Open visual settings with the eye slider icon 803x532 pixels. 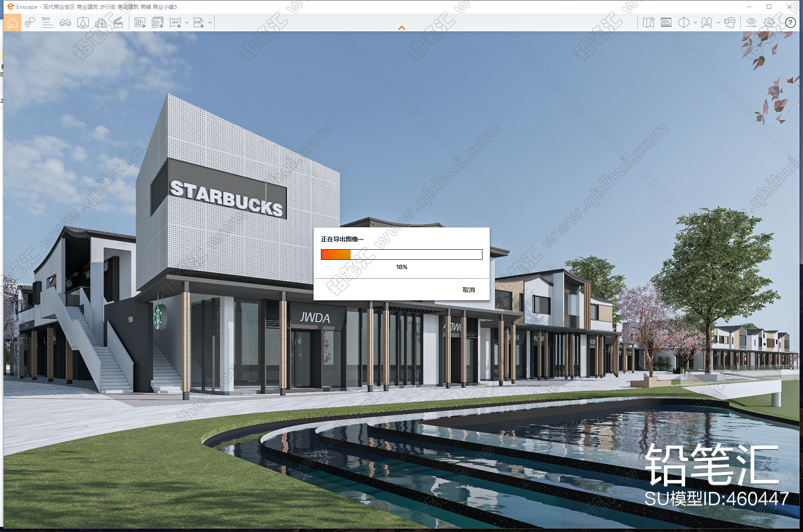point(751,22)
